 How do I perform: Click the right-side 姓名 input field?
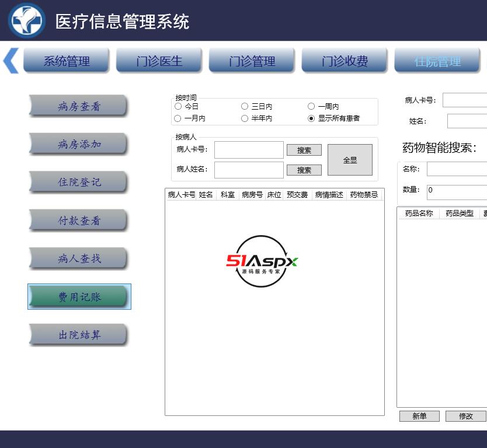[467, 121]
